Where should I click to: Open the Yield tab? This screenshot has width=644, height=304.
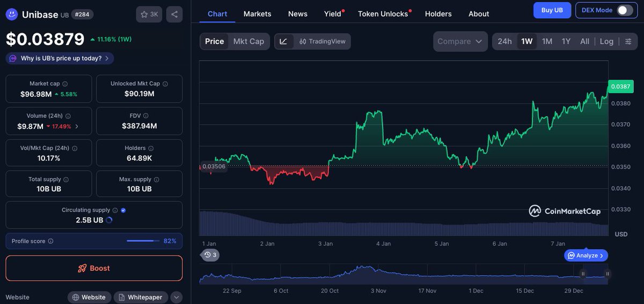click(333, 14)
